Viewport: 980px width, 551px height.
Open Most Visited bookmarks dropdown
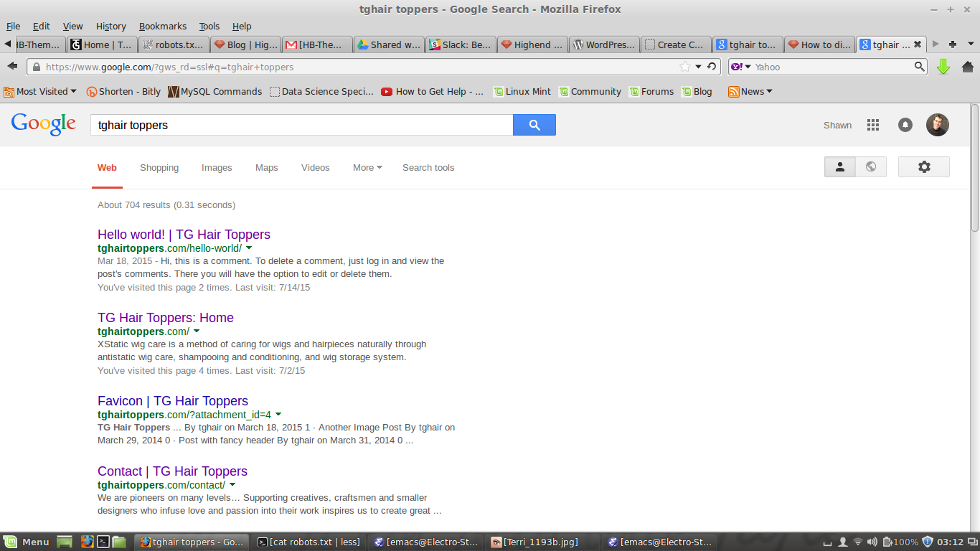40,91
